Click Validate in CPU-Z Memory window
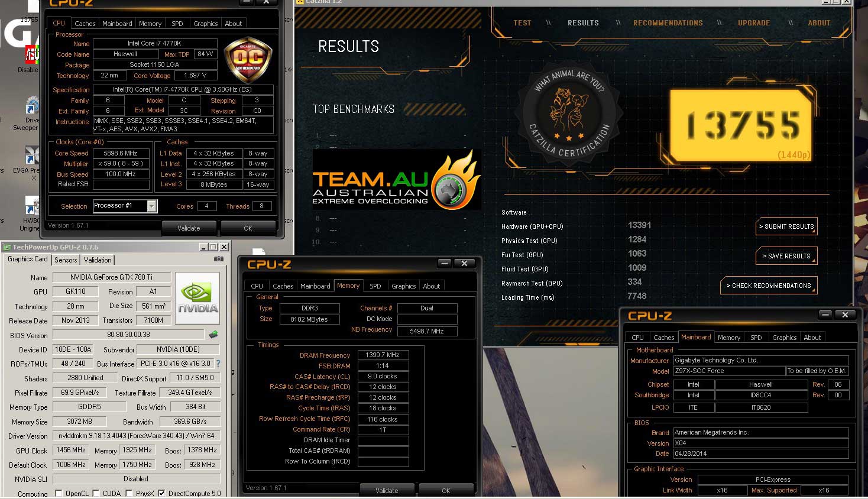Image resolution: width=868 pixels, height=499 pixels. [387, 491]
